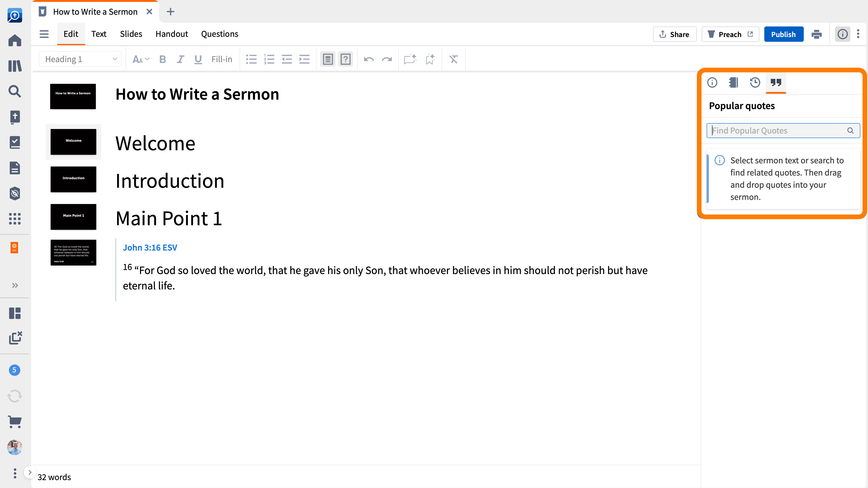
Task: Click the blue Publish button
Action: tap(783, 34)
